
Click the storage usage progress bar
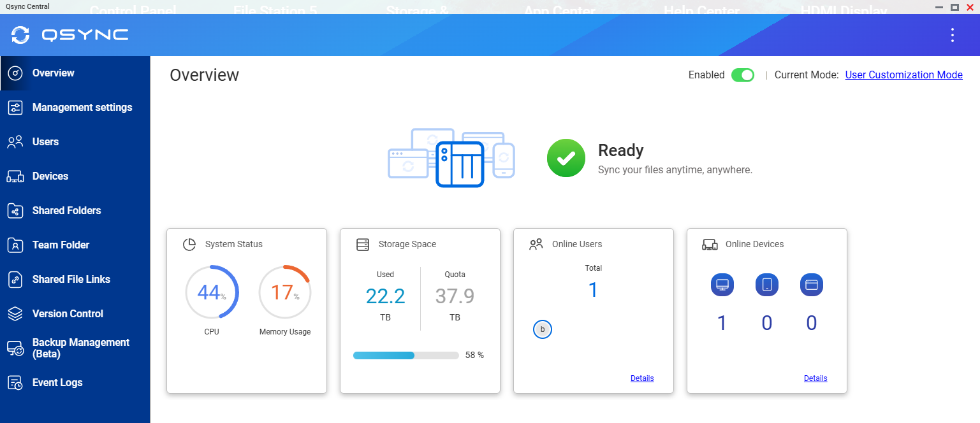pos(406,355)
